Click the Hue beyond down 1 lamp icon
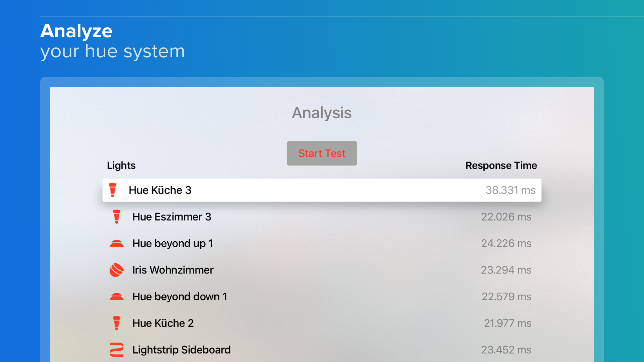Screen dimensions: 644x362 (117, 297)
